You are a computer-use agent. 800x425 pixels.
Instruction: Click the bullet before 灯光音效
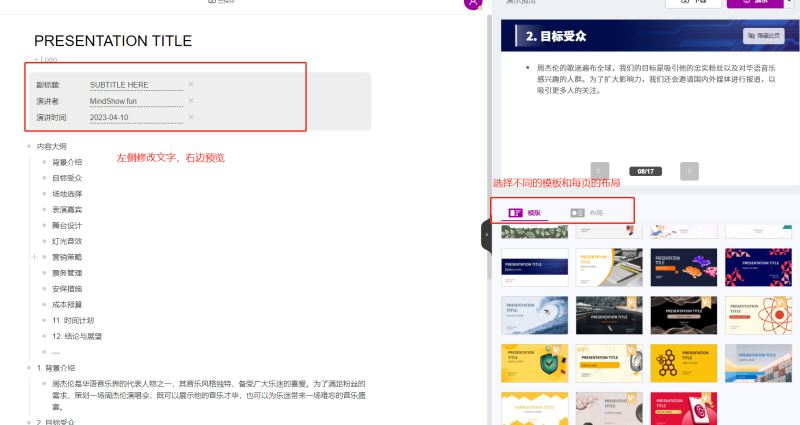(x=45, y=241)
